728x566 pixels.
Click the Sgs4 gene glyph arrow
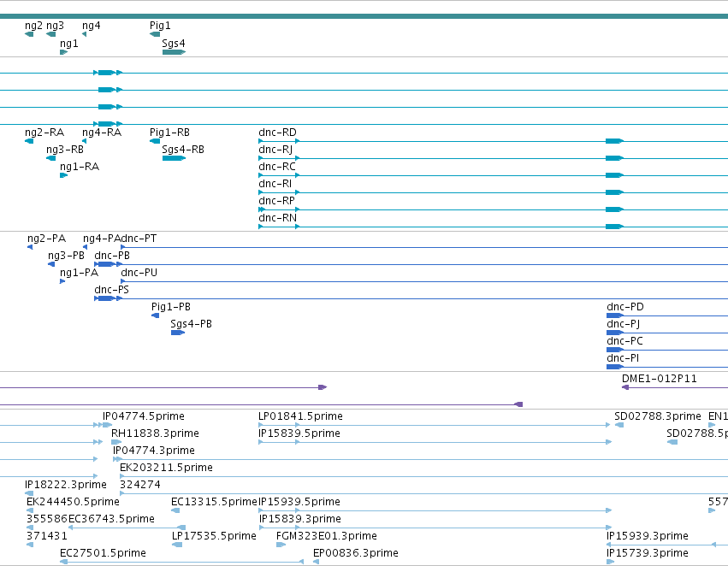coord(174,52)
